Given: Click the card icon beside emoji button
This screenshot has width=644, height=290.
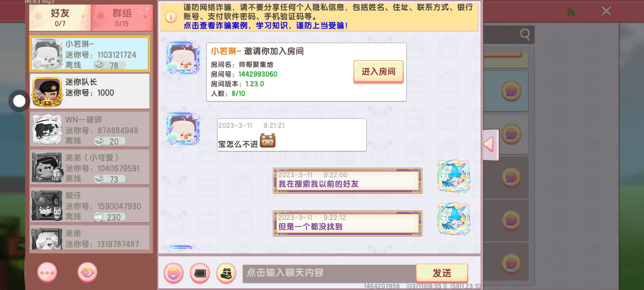Looking at the screenshot, I should pyautogui.click(x=200, y=273).
